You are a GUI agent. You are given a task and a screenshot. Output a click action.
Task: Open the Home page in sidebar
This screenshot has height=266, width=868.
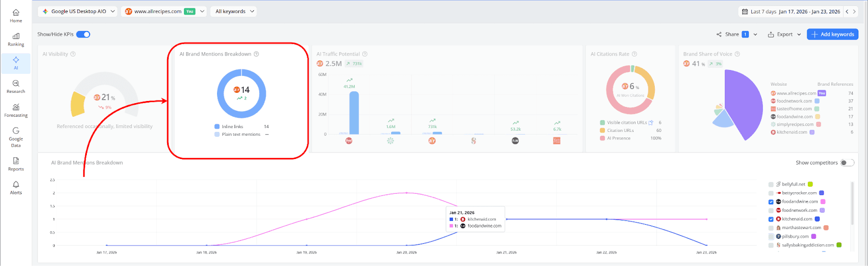pos(16,16)
